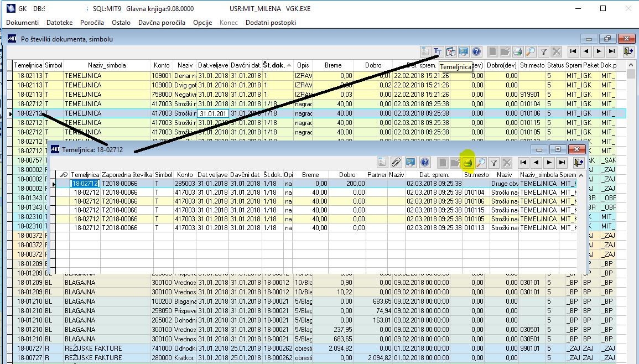This screenshot has height=364, width=639.
Task: Select the first row with Konto 285003
Action: coord(185,184)
